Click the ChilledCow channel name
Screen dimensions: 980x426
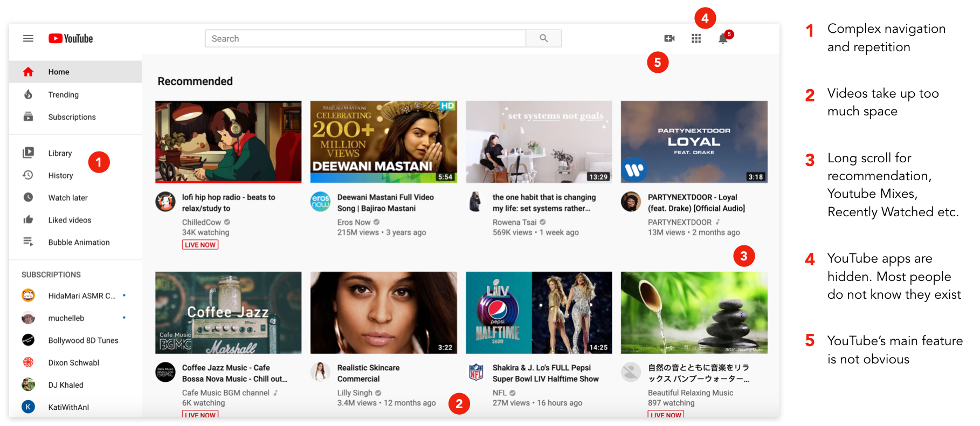[x=202, y=222]
